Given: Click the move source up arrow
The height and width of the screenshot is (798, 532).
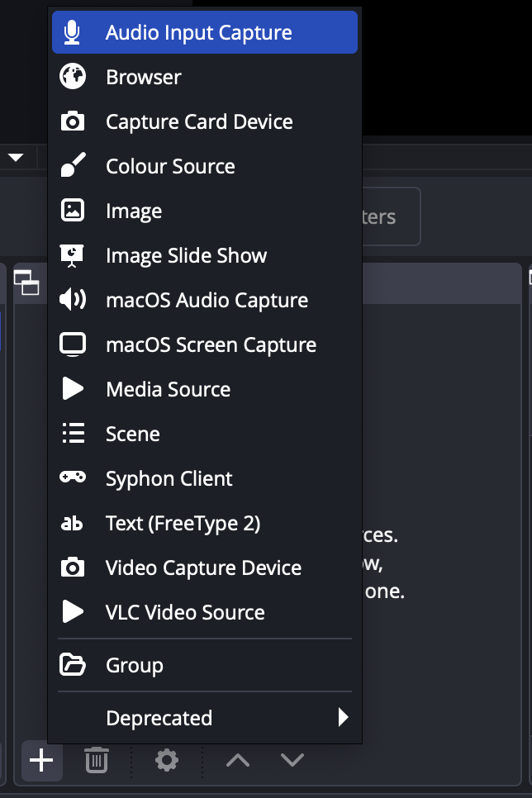Looking at the screenshot, I should (238, 761).
